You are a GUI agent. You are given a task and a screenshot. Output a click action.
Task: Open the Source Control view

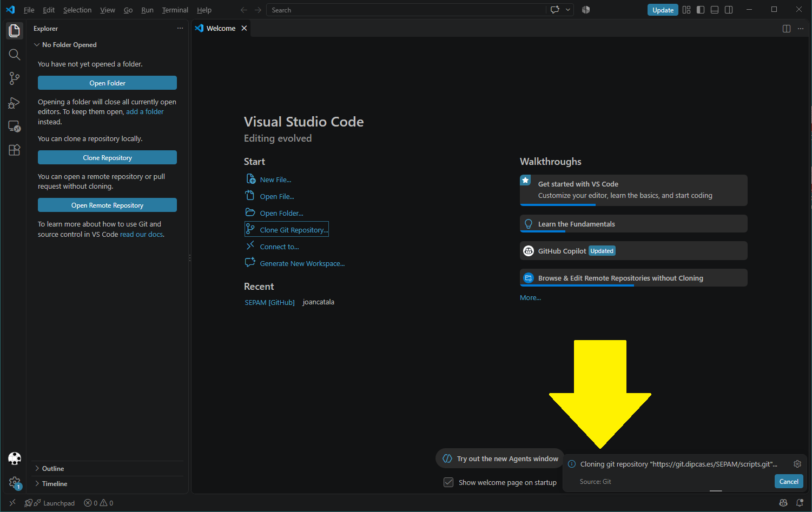[15, 78]
